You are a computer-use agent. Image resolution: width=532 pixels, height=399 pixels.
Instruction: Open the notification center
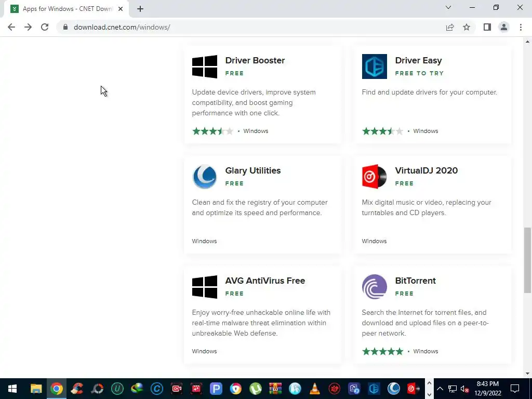coord(515,389)
